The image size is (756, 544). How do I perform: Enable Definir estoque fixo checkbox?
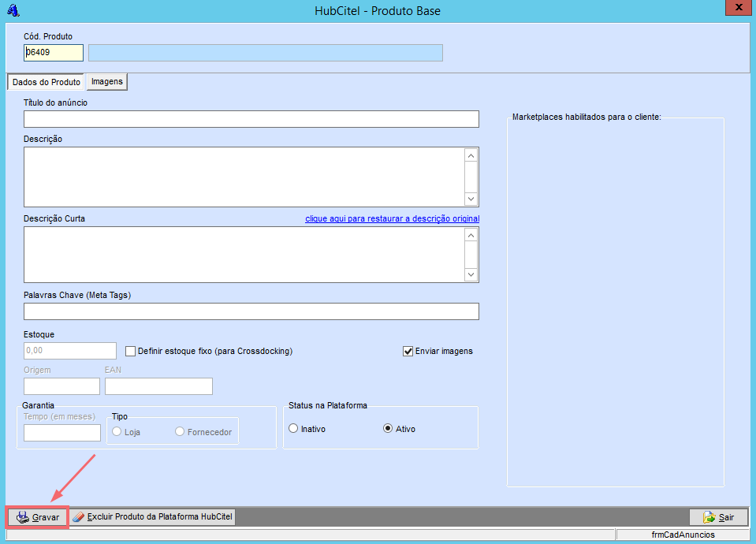pyautogui.click(x=130, y=351)
